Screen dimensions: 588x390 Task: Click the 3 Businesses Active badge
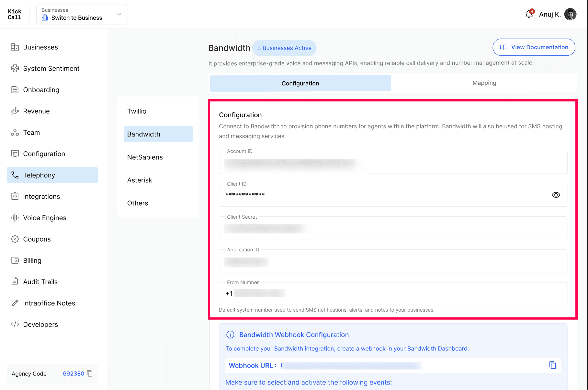coord(284,48)
